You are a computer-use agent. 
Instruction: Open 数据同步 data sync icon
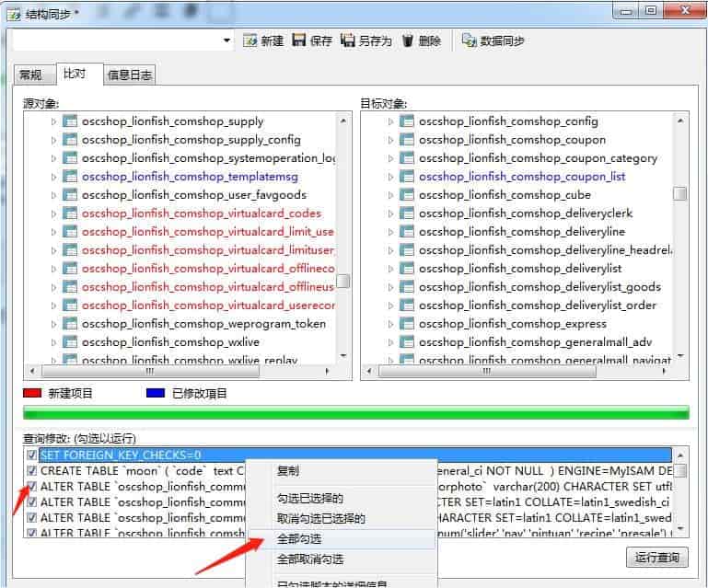point(470,40)
